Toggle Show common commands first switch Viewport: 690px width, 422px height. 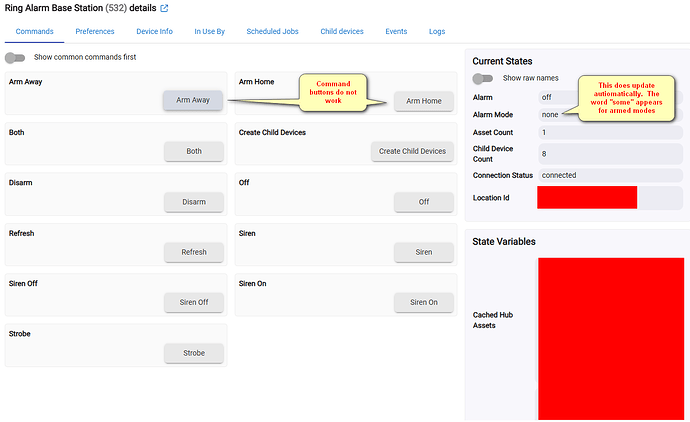[x=15, y=58]
